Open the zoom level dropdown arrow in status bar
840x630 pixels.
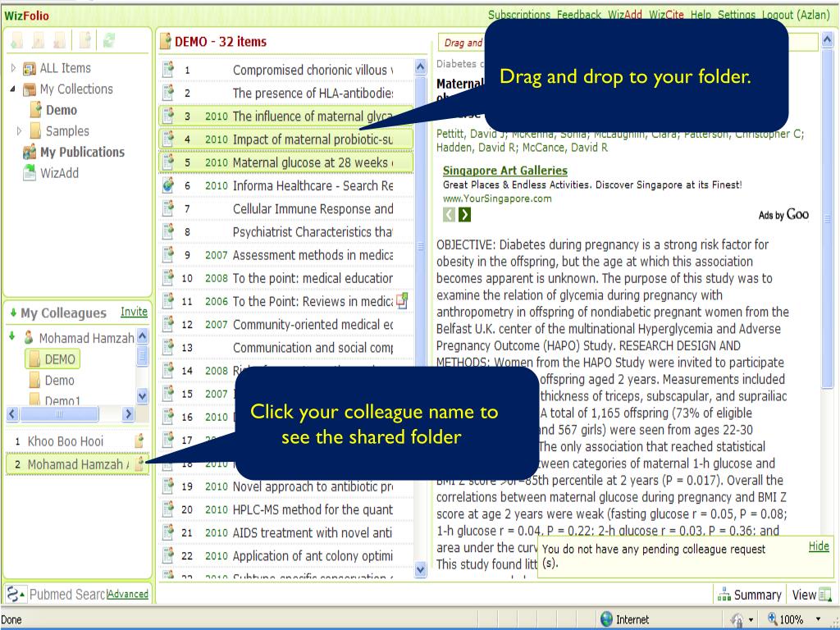click(818, 619)
